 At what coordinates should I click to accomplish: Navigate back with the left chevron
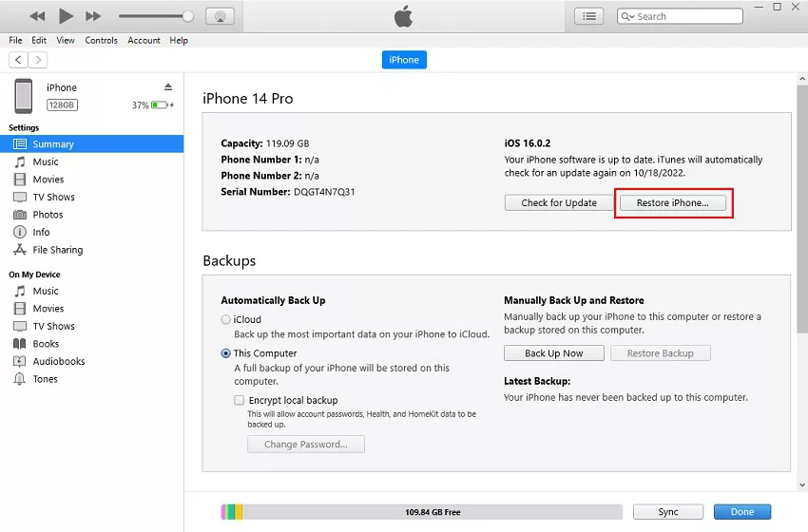click(18, 60)
